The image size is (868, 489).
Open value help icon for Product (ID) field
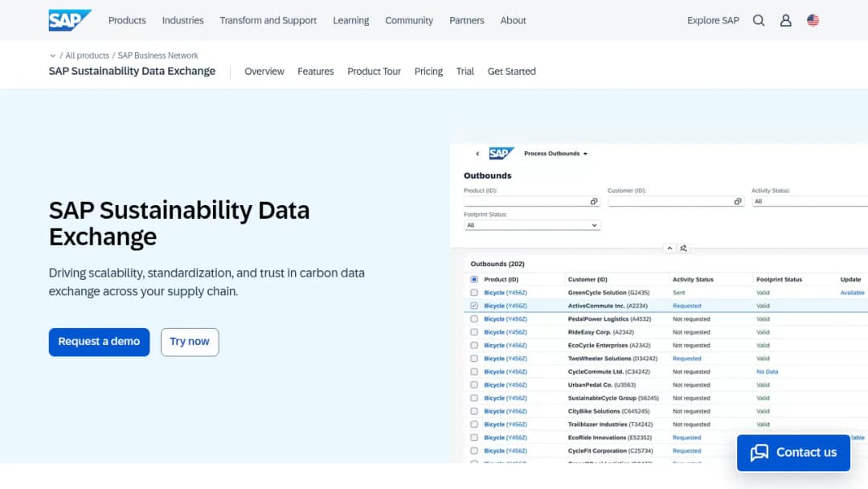(593, 202)
